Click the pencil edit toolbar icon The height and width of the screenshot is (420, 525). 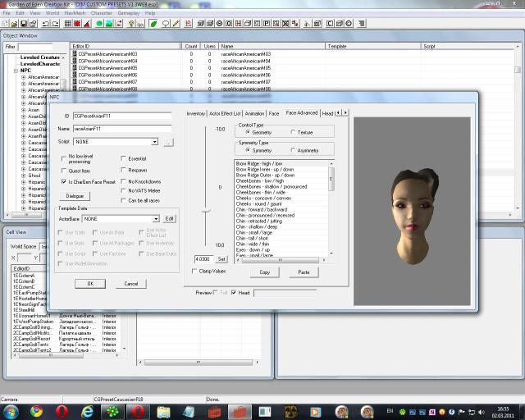click(x=176, y=24)
